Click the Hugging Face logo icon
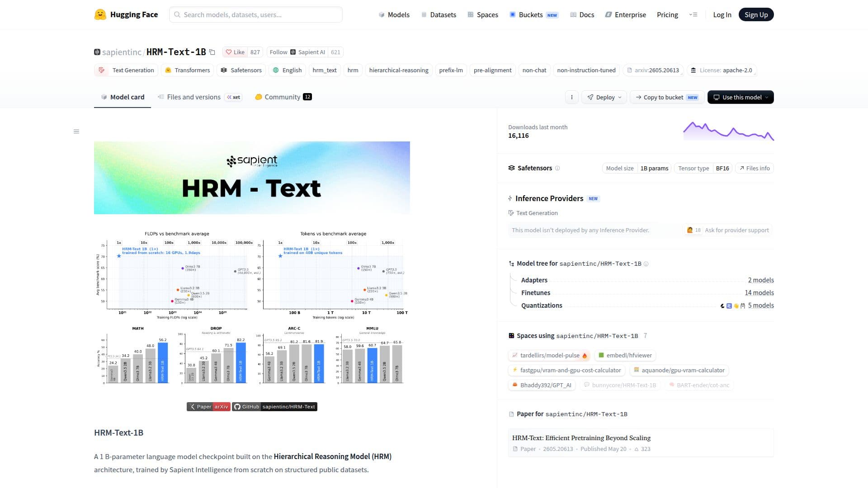The image size is (868, 488). point(100,14)
